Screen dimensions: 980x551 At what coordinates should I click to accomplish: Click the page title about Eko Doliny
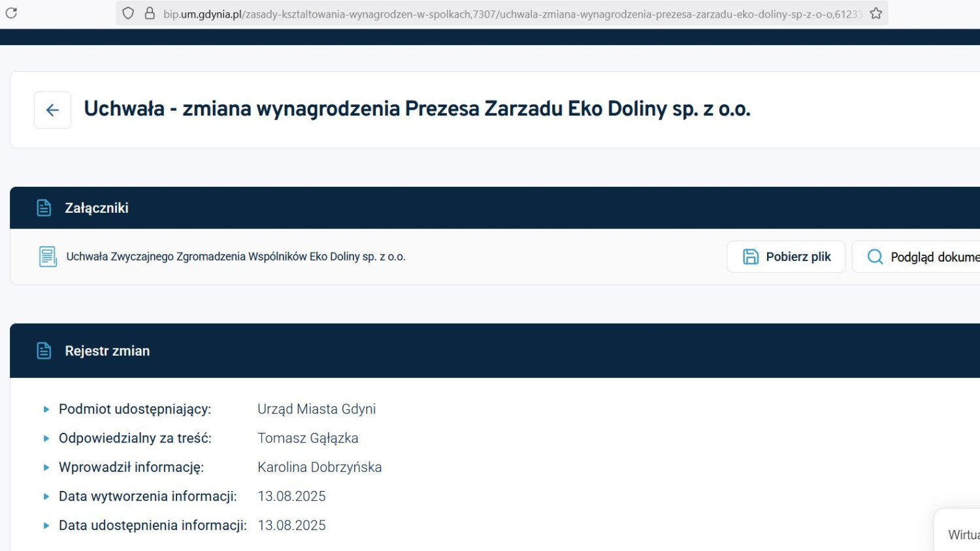click(417, 109)
